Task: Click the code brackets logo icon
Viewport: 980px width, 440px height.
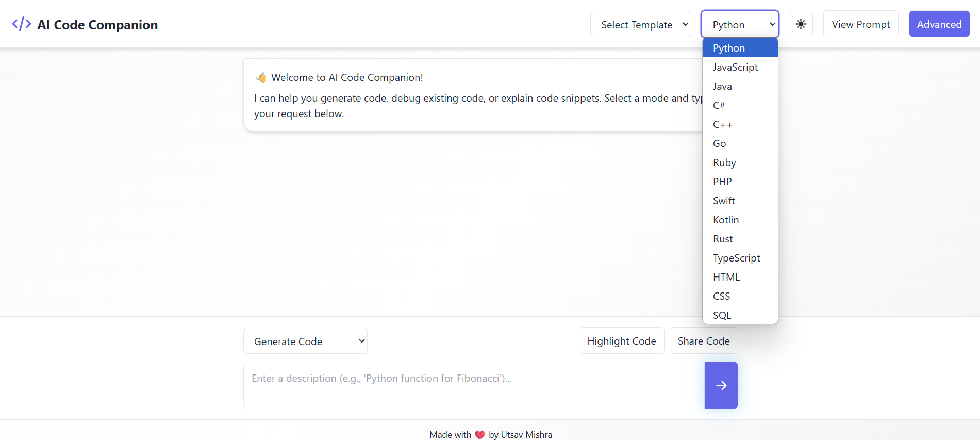Action: pos(22,24)
